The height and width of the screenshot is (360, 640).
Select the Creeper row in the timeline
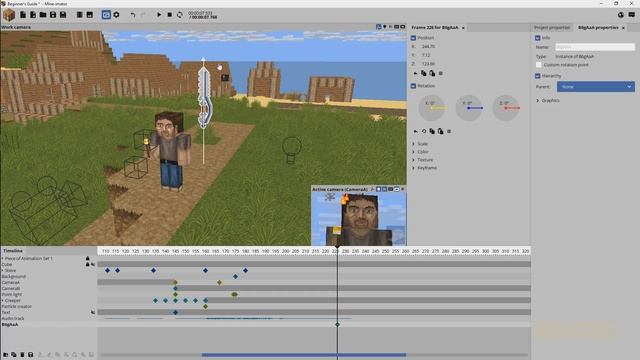(49, 300)
